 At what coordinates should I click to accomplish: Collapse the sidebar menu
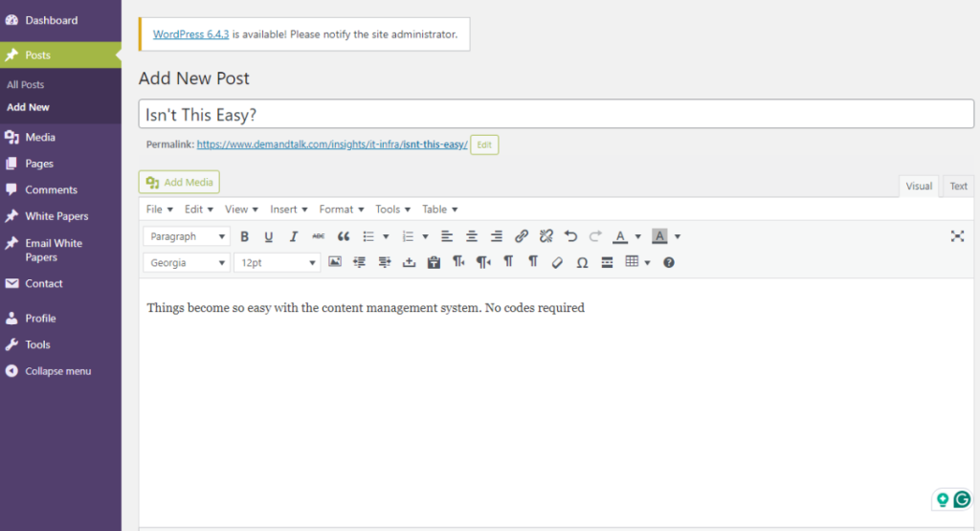point(60,371)
